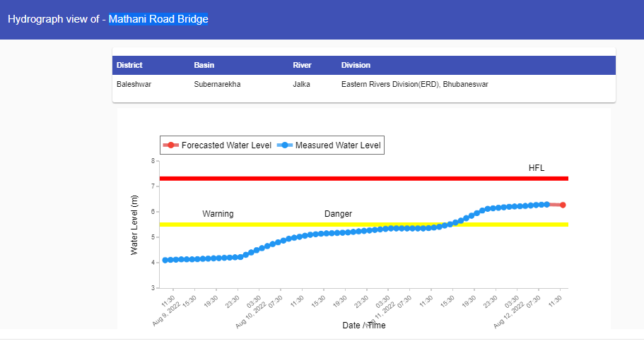Viewport: 644px width, 358px height.
Task: Click the Basin column header
Action: [204, 65]
